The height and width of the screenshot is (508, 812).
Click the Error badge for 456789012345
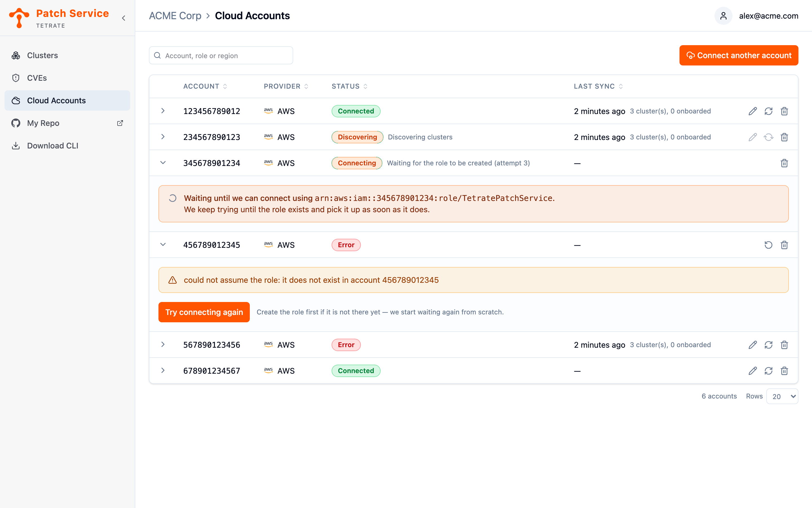click(346, 245)
